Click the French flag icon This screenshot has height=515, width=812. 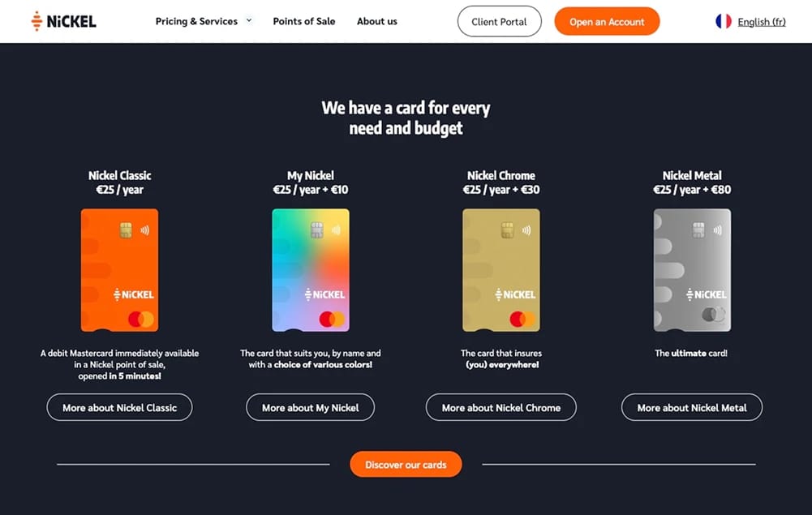point(724,21)
